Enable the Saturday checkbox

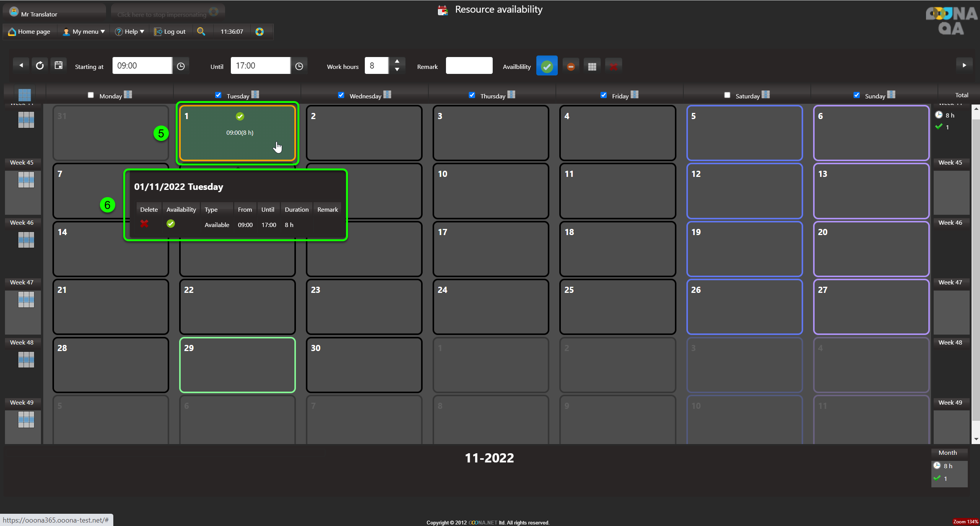pyautogui.click(x=727, y=95)
